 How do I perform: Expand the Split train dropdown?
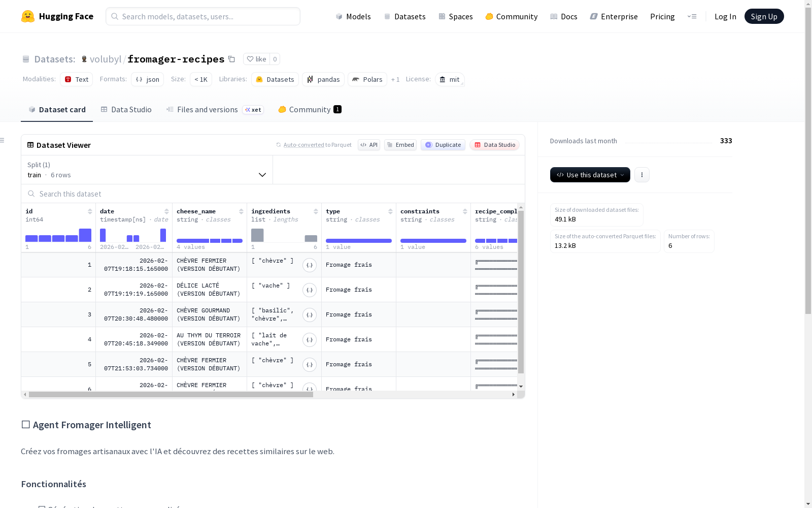click(x=147, y=170)
